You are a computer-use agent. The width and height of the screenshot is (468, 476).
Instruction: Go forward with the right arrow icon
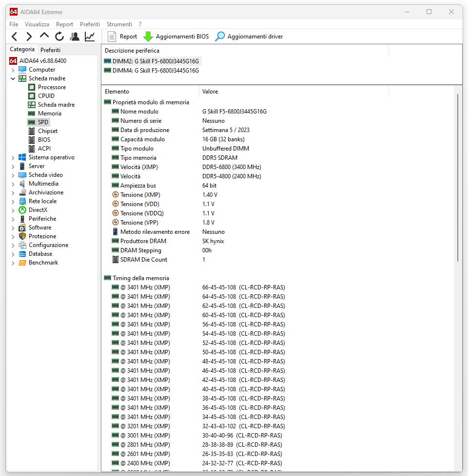[29, 37]
